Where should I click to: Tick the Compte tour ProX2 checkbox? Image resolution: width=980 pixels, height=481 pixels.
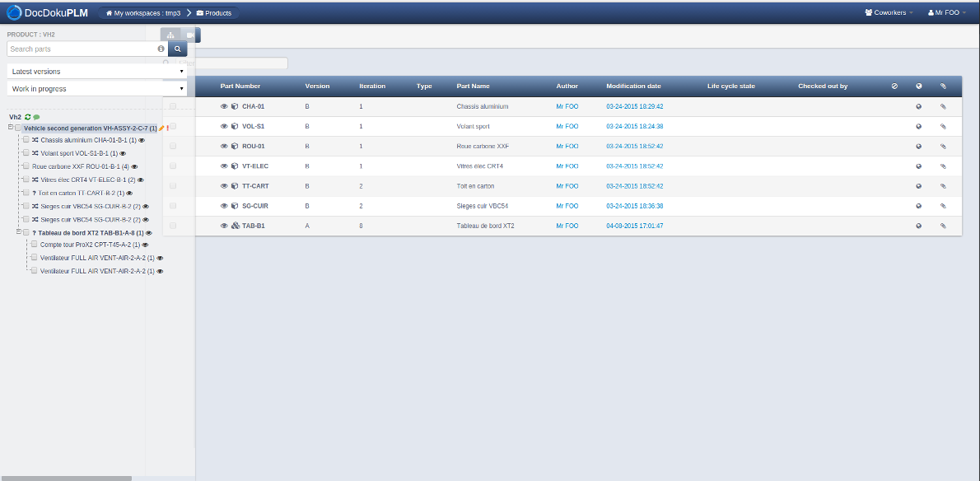[x=34, y=245]
